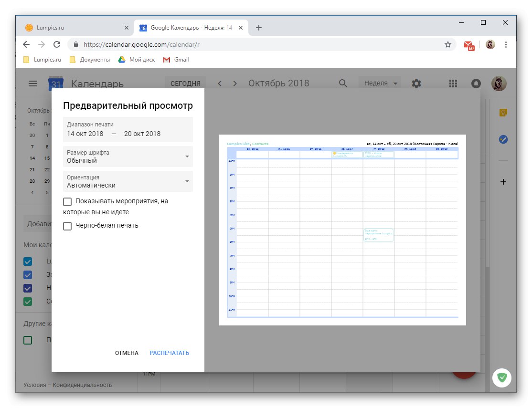Select day 14 in mini calendar

point(32,158)
